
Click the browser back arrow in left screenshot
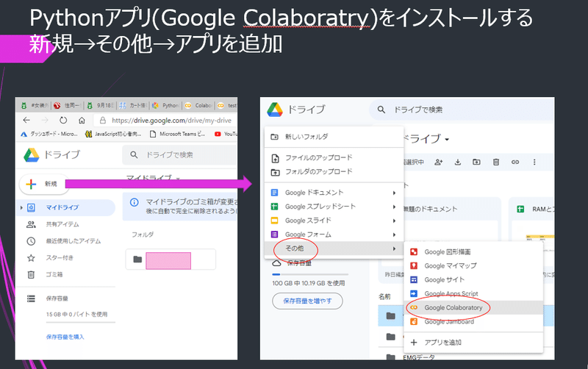click(x=26, y=120)
